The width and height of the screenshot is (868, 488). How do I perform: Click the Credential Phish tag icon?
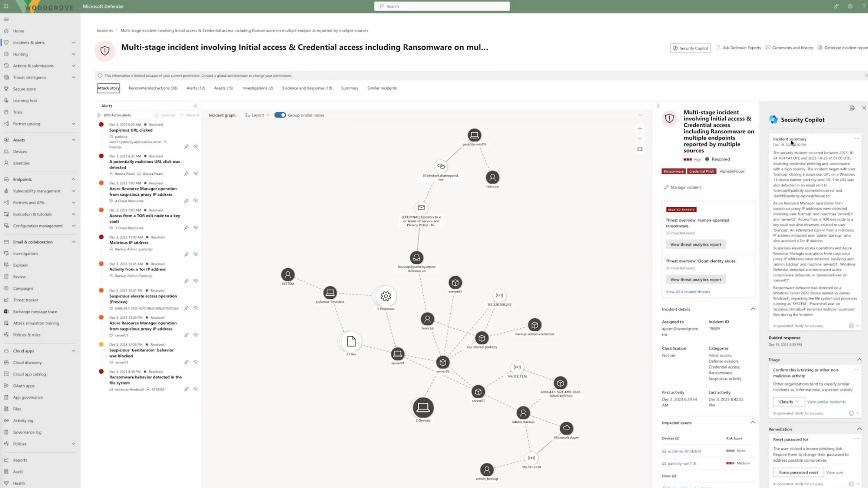coord(701,171)
